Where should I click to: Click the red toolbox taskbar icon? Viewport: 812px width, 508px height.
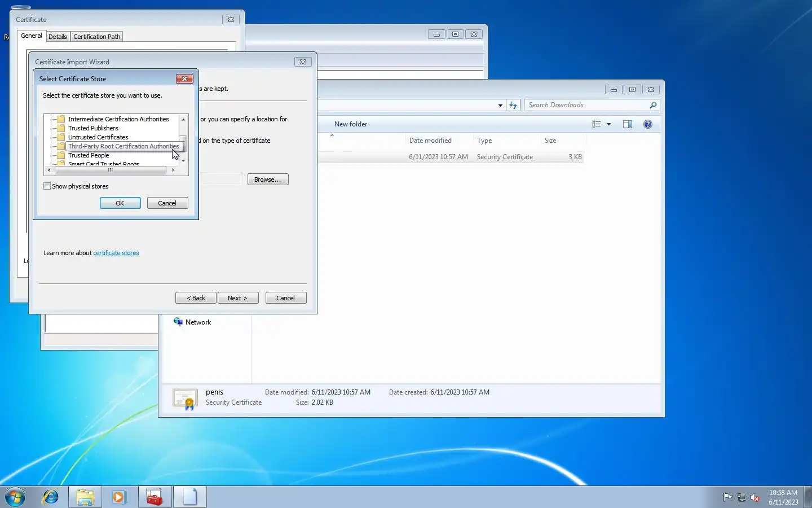pyautogui.click(x=155, y=497)
